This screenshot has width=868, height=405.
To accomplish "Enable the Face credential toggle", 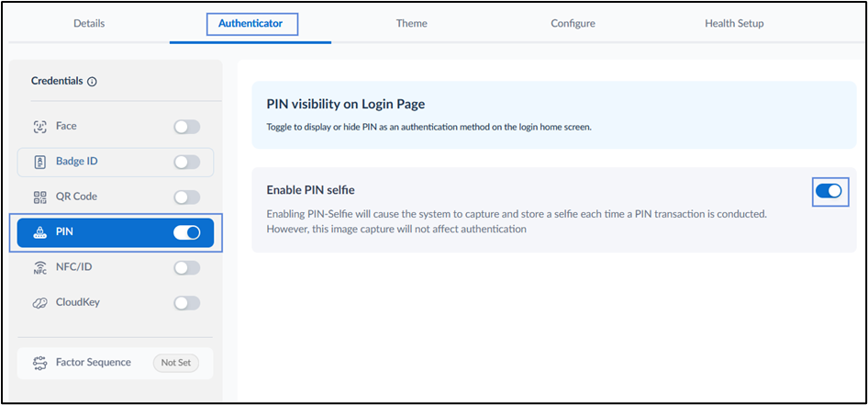I will click(x=186, y=127).
